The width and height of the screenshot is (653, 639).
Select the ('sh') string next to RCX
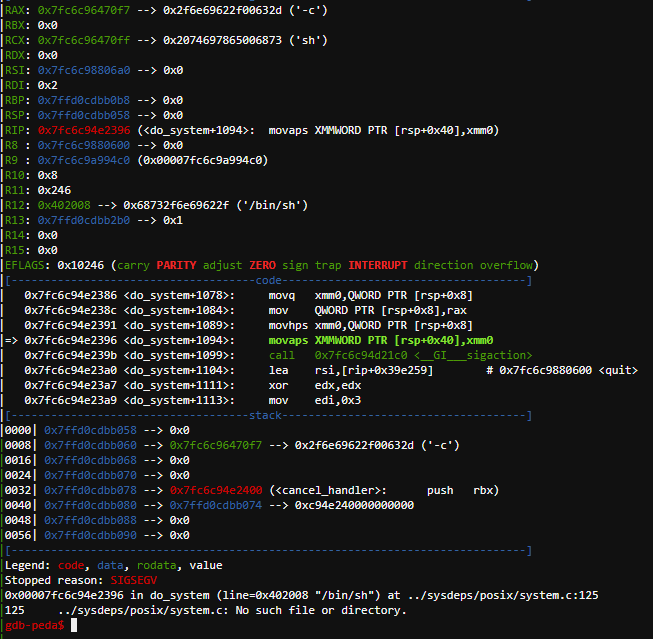pos(308,40)
